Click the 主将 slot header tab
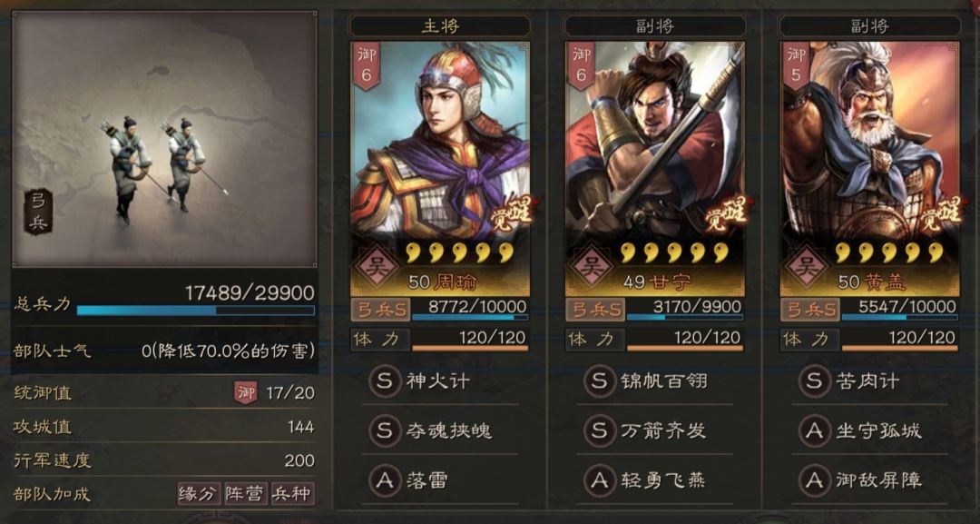This screenshot has height=524, width=980. click(x=440, y=26)
